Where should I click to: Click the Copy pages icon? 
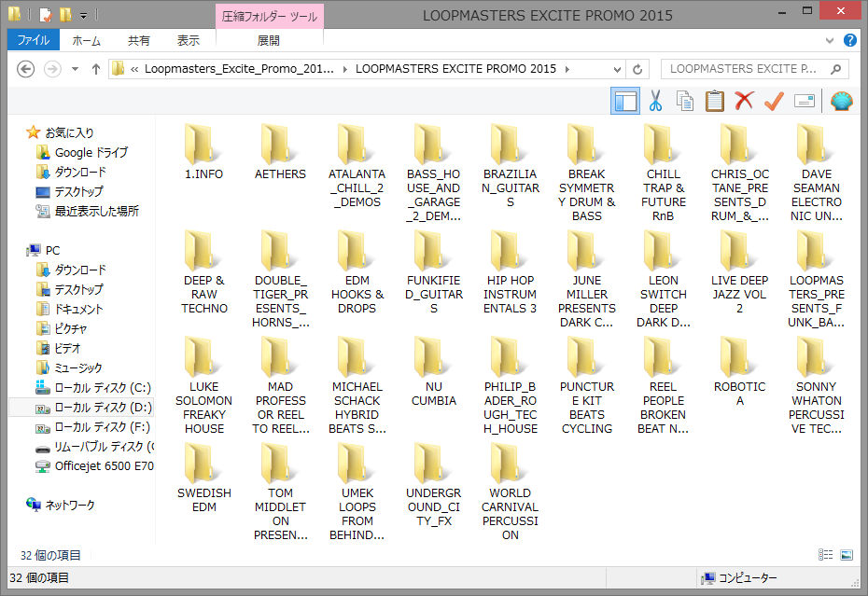(685, 102)
